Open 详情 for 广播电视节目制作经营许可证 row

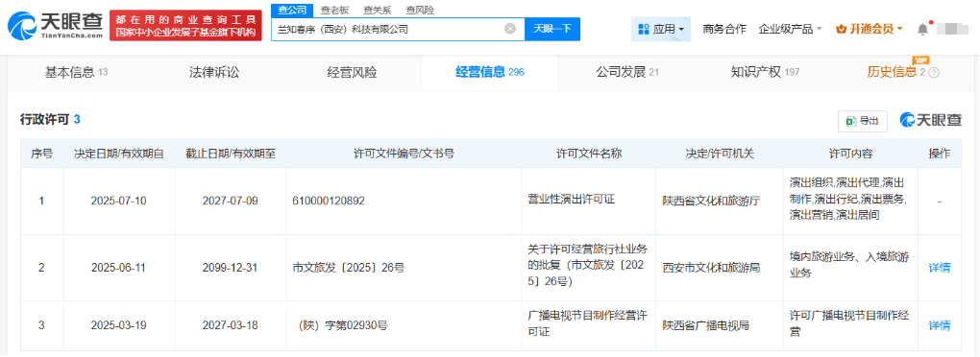pyautogui.click(x=940, y=325)
